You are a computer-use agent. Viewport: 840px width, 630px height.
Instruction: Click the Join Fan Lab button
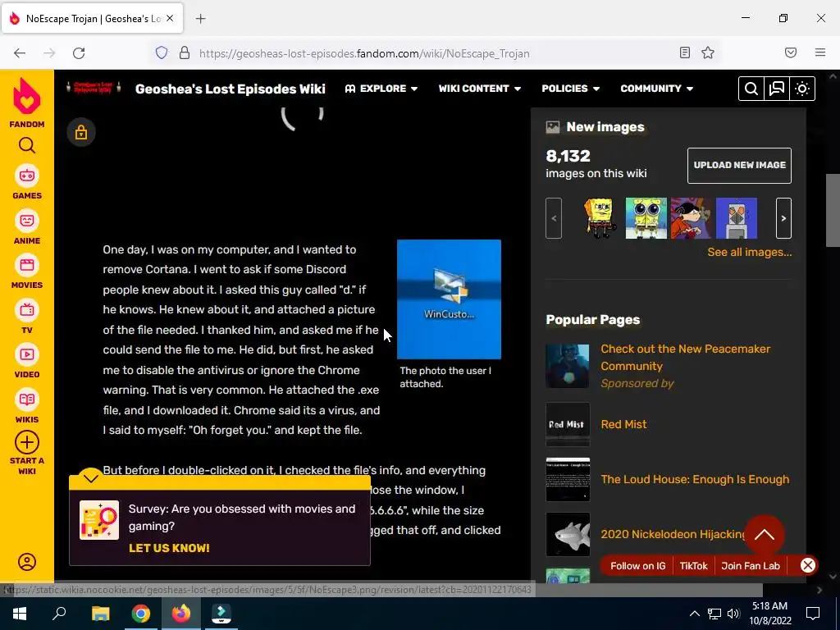click(x=750, y=566)
